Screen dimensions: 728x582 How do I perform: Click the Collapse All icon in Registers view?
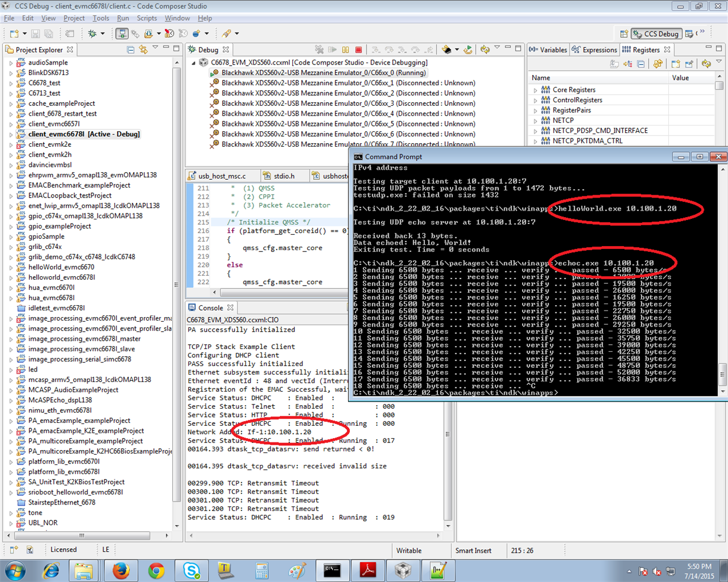(641, 64)
